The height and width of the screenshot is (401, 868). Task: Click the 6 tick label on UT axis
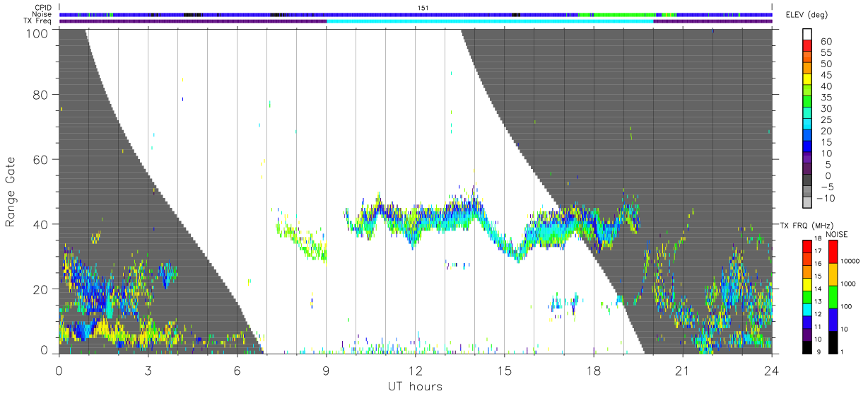[237, 370]
